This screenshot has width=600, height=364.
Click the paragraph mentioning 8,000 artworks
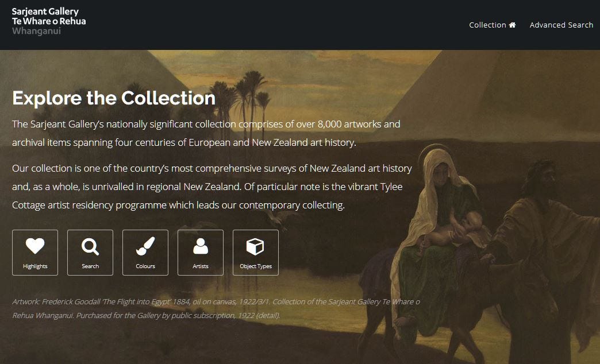pyautogui.click(x=206, y=133)
